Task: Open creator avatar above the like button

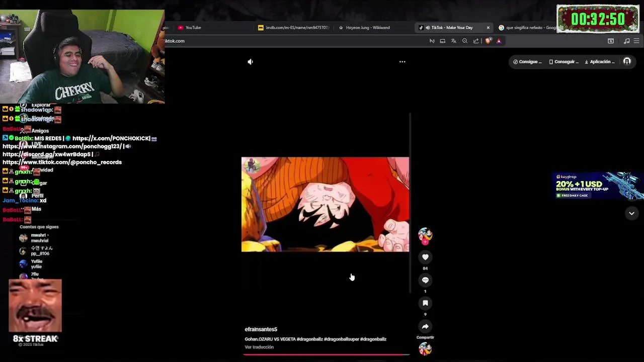Action: [x=425, y=234]
